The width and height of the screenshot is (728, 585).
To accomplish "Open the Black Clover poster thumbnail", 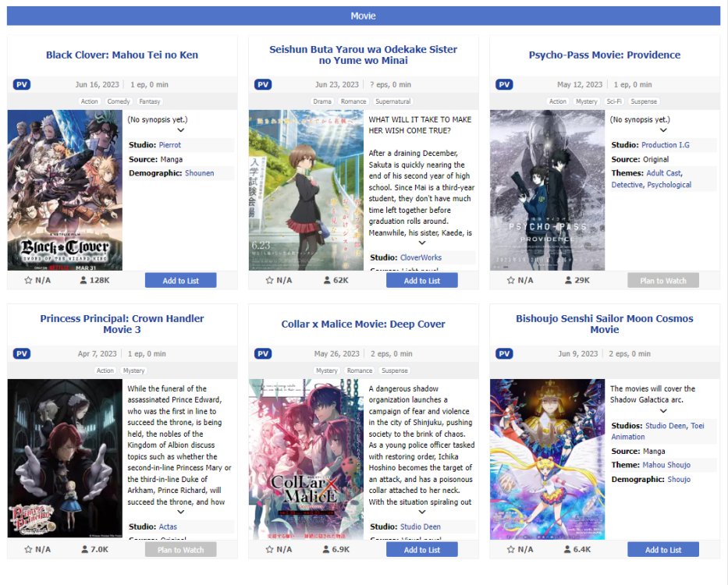I will [x=65, y=190].
